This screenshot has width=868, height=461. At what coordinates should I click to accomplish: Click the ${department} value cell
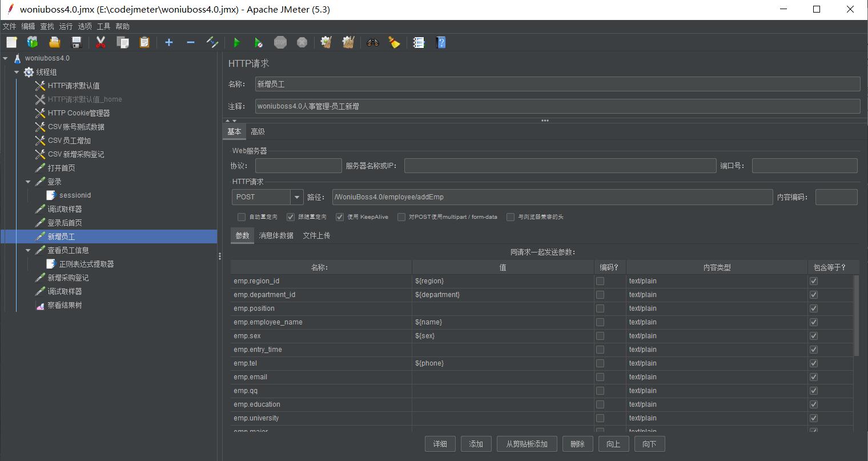(503, 295)
